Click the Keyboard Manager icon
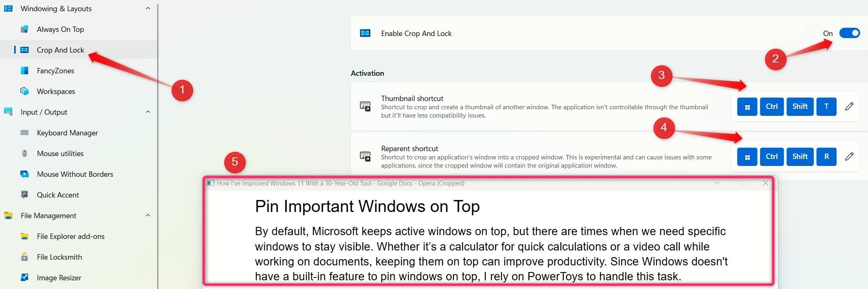Image resolution: width=868 pixels, height=289 pixels. (x=24, y=132)
